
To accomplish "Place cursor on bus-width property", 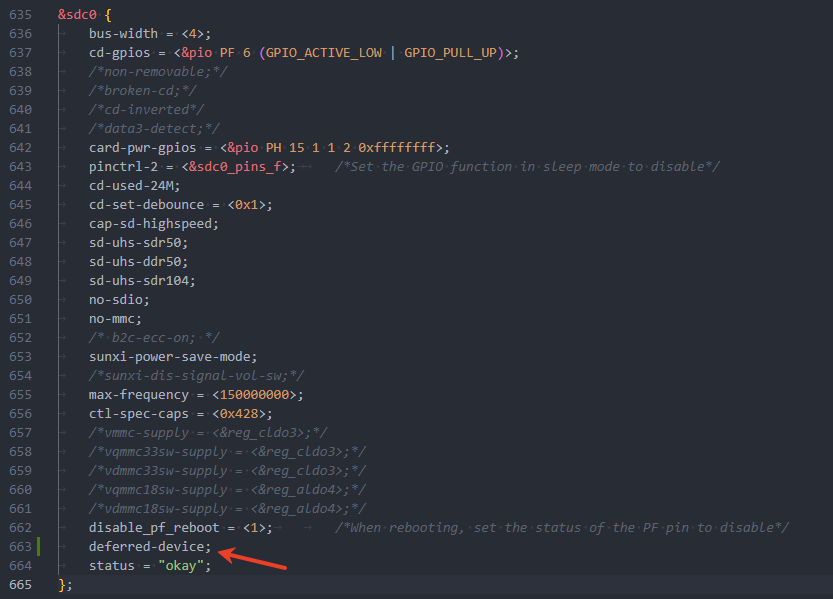I will [x=124, y=34].
